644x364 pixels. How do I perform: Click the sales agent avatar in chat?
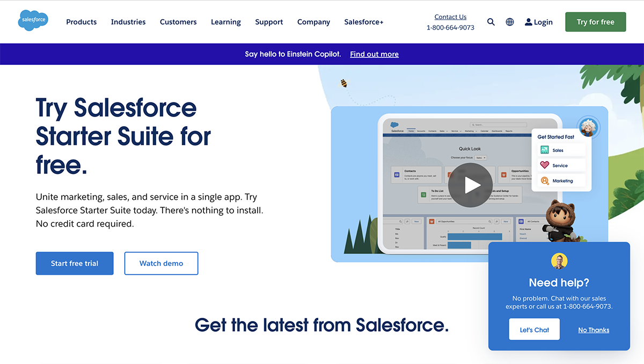click(559, 261)
